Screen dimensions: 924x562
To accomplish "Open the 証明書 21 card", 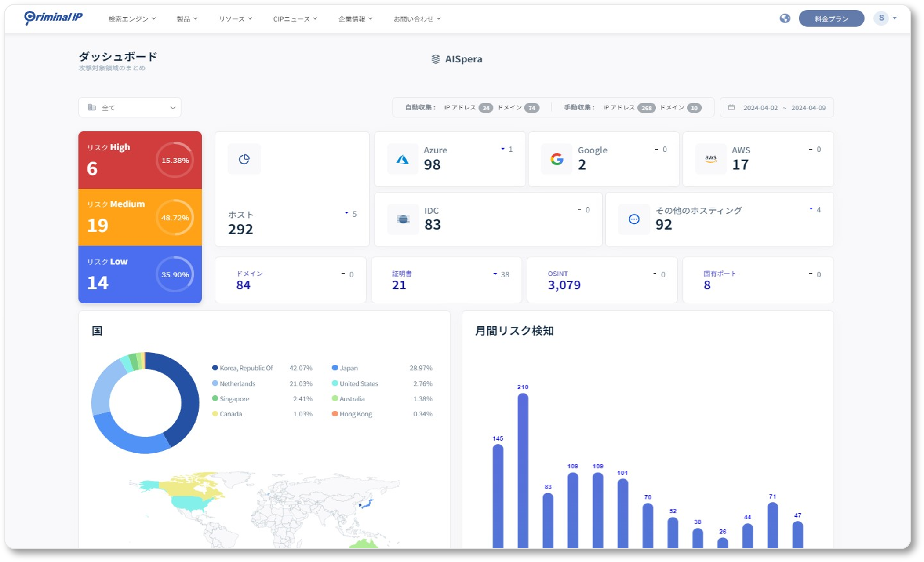I will [x=446, y=280].
